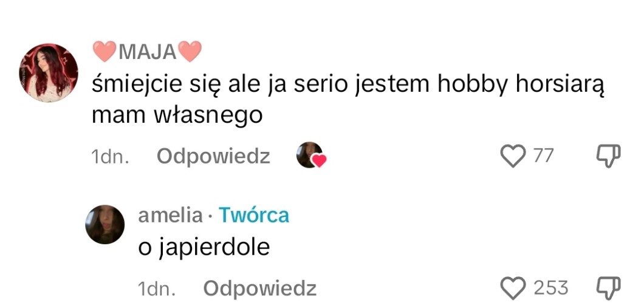The image size is (644, 308).
Task: Click the 77 likes count
Action: point(543,156)
